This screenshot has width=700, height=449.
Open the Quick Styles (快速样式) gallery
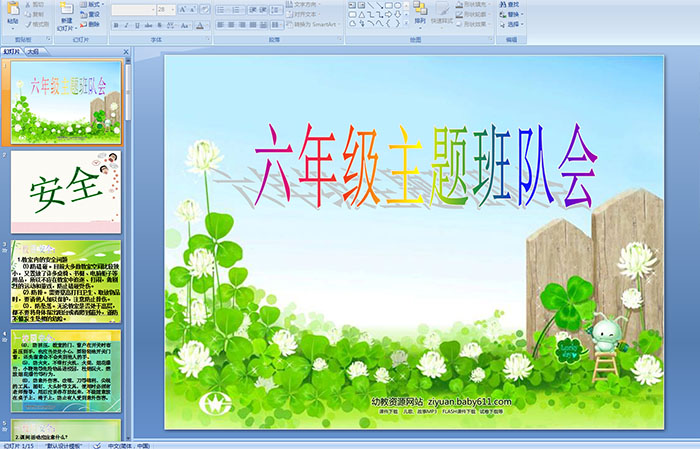pos(442,15)
